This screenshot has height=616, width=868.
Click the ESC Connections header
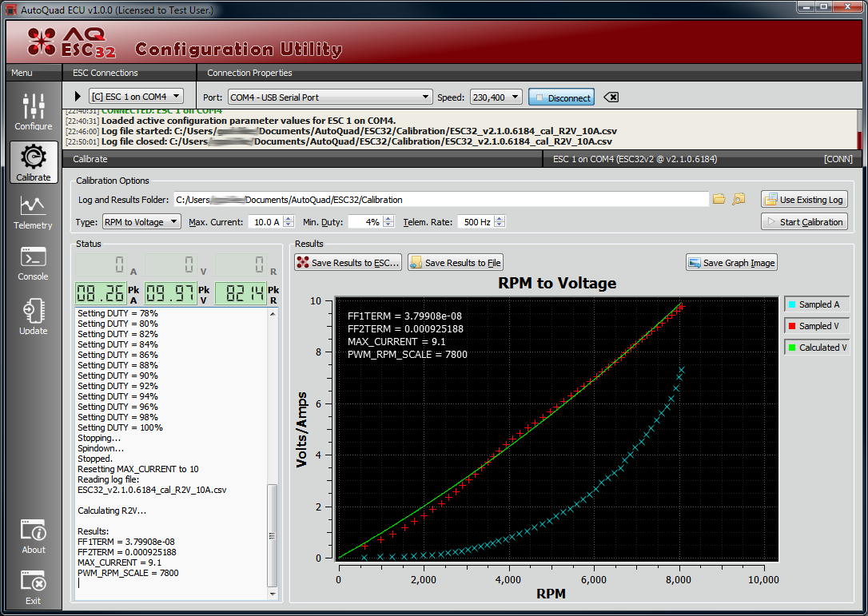[106, 73]
